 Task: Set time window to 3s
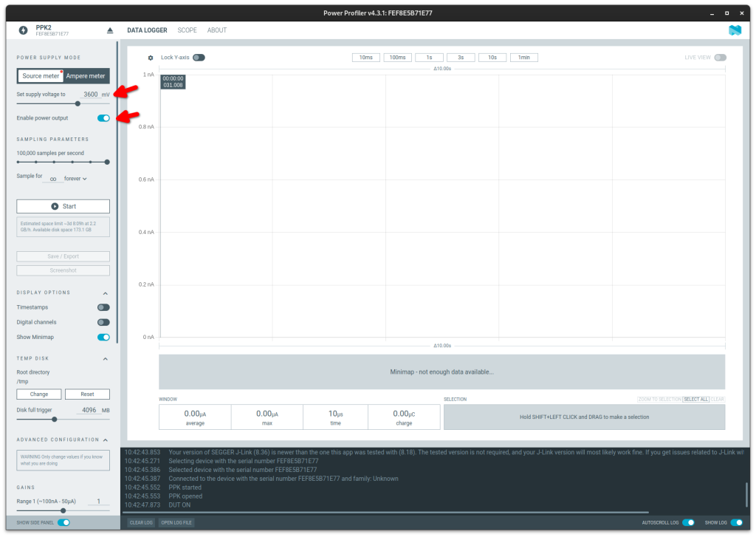point(461,58)
